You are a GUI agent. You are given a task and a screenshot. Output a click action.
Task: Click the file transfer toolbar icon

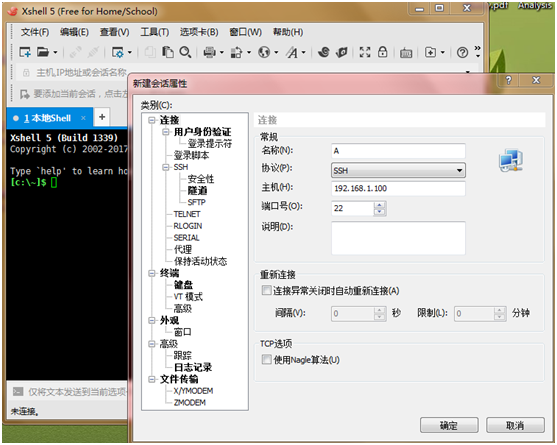(236, 53)
